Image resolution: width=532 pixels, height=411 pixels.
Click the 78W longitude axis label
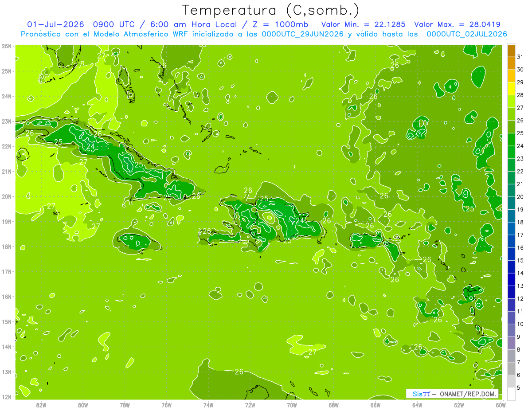(125, 405)
